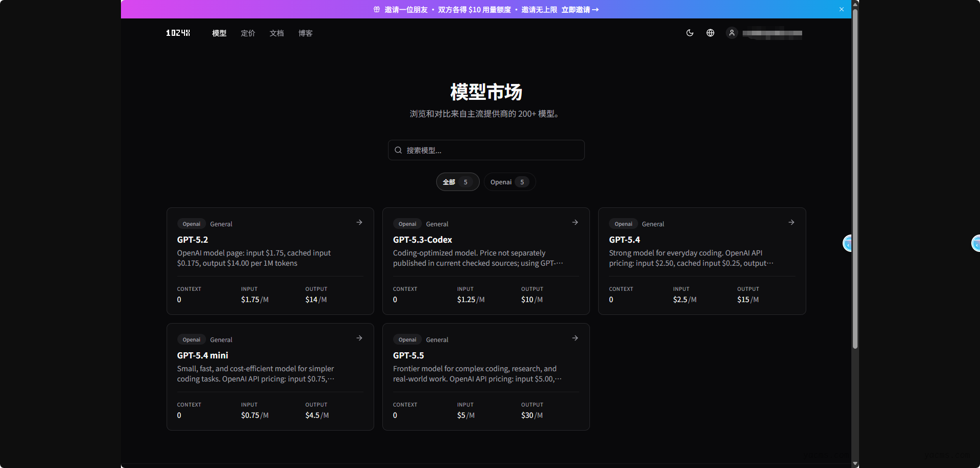Click GPT-5.3-Codex output price $10/M
The image size is (980, 468).
coord(532,300)
